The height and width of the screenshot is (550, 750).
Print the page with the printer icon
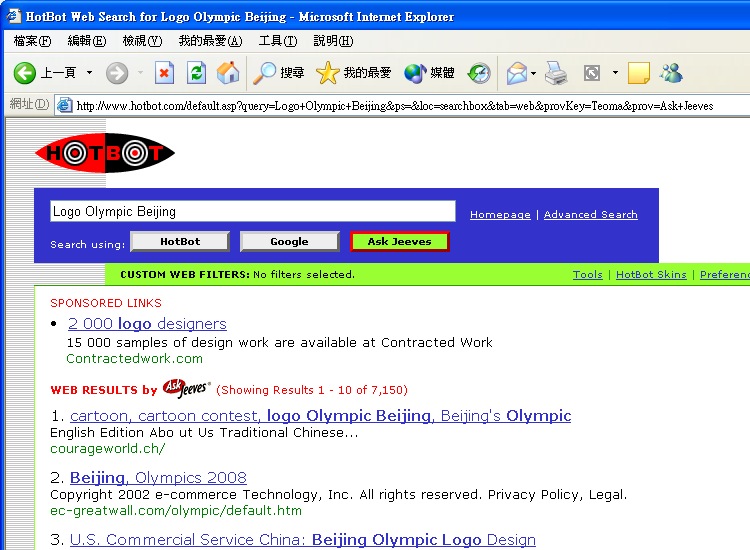click(556, 73)
